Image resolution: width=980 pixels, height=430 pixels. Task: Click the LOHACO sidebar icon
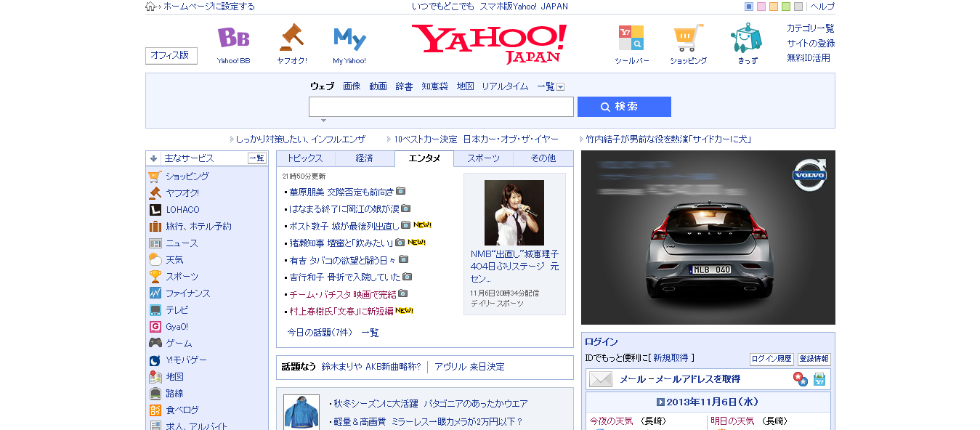point(155,209)
